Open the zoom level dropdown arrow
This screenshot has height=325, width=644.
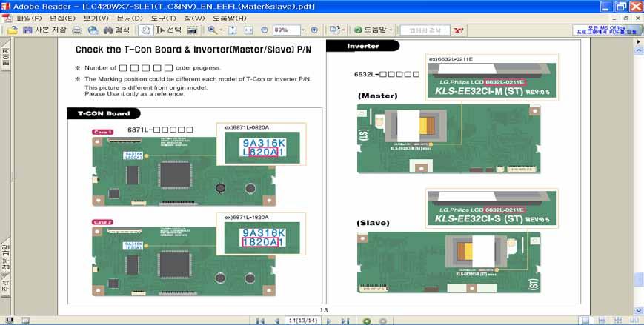(303, 30)
